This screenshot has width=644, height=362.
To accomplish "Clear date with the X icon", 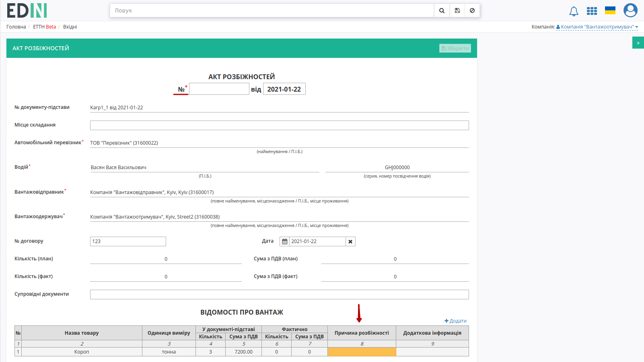I will pos(350,241).
